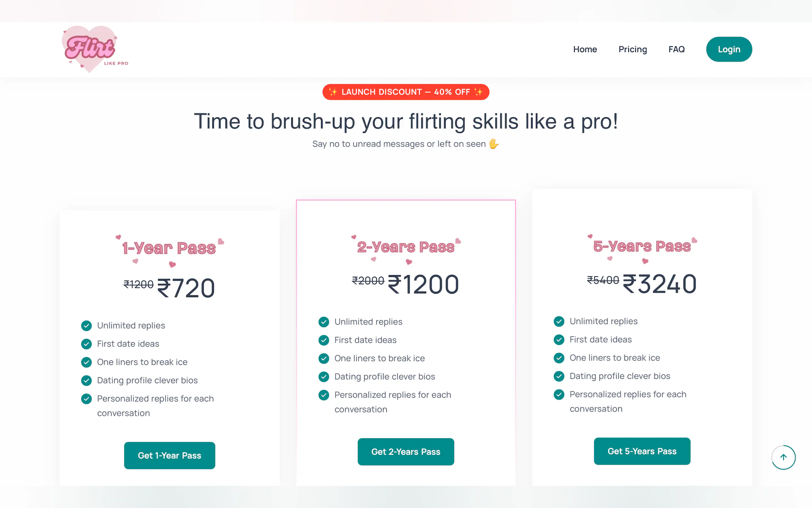Click the 2-Years Pass title image
This screenshot has height=508, width=812.
coord(405,248)
